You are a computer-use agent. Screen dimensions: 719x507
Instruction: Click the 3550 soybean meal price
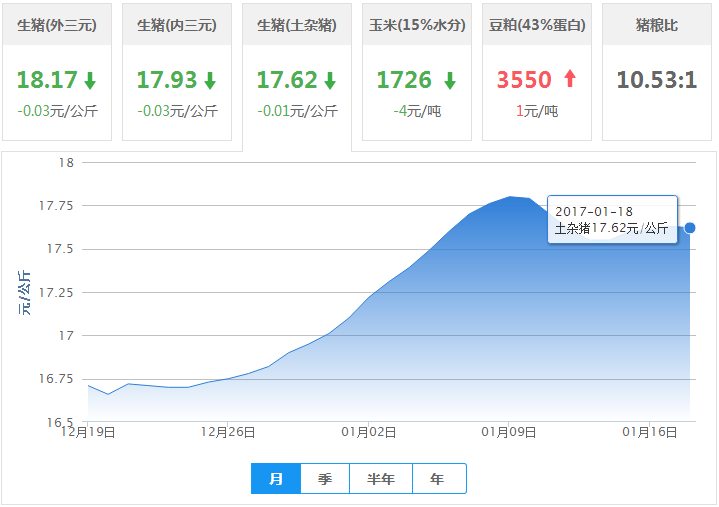pyautogui.click(x=524, y=80)
